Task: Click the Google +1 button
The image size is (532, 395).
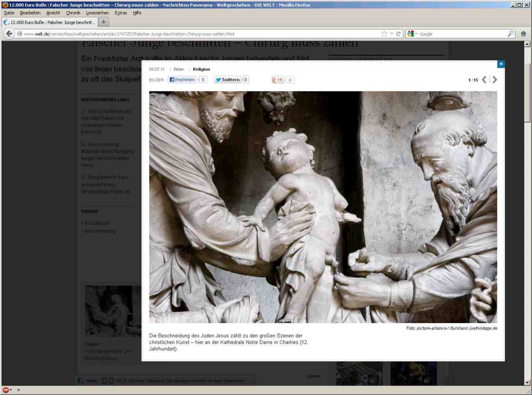Action: click(278, 80)
